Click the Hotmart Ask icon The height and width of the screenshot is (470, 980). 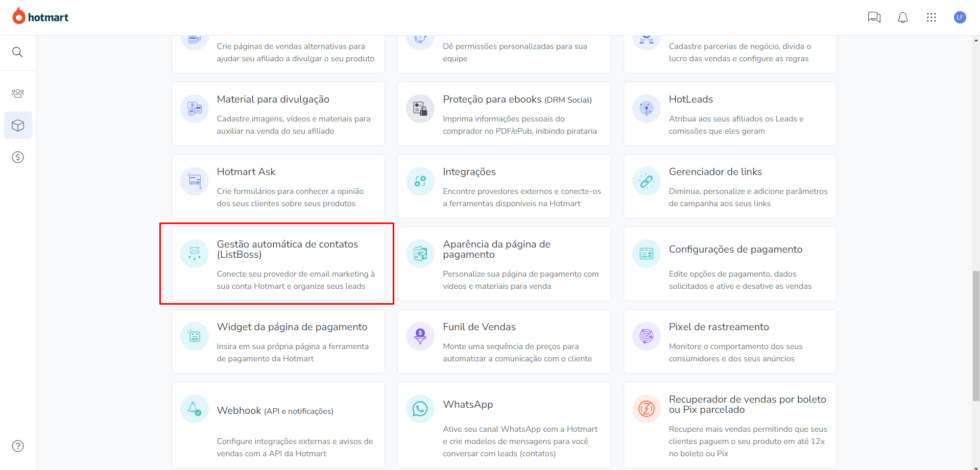(195, 181)
